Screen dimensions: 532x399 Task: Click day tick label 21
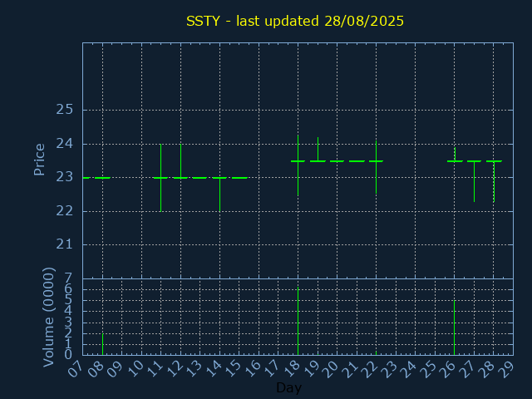click(x=351, y=368)
